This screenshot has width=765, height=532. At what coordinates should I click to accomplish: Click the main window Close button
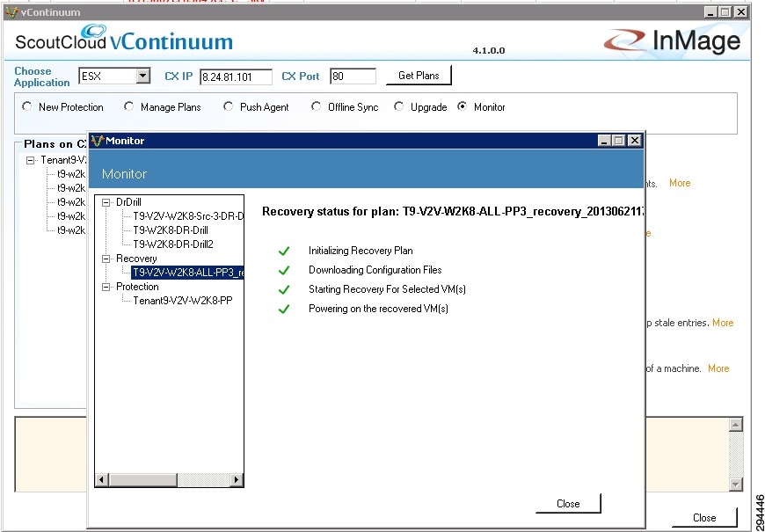(x=704, y=517)
